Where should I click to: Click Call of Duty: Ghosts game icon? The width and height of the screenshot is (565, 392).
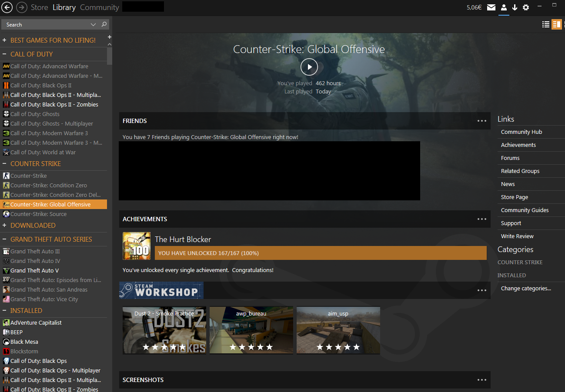tap(6, 114)
